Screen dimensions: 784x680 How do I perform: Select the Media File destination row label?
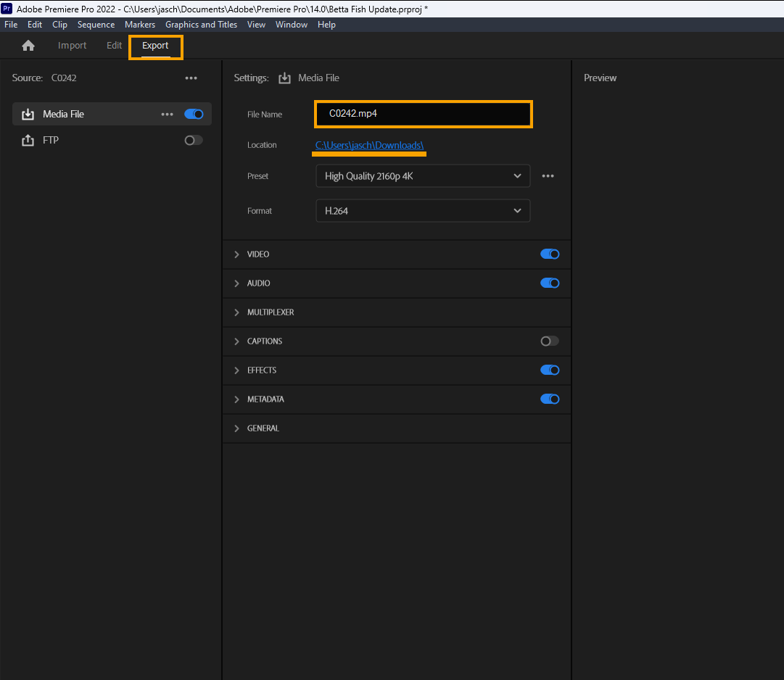click(x=64, y=115)
